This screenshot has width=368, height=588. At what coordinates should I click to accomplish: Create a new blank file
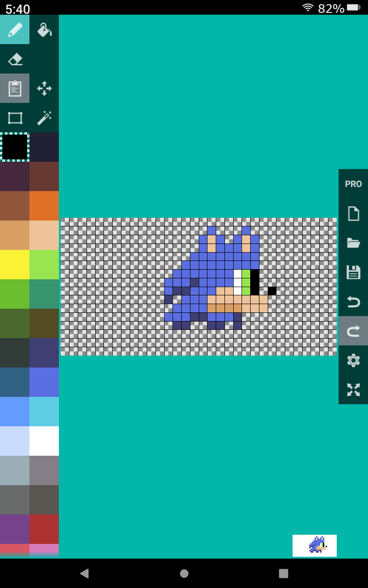pos(353,213)
